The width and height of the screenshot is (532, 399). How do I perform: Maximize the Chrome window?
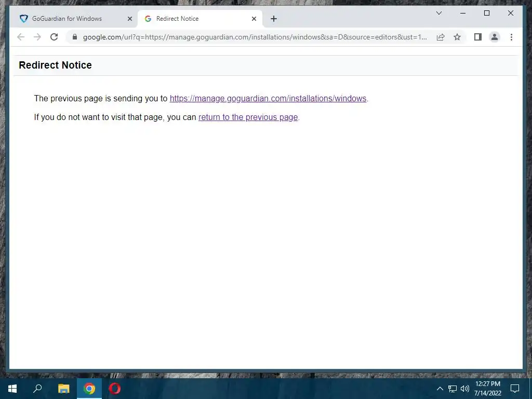click(x=486, y=13)
